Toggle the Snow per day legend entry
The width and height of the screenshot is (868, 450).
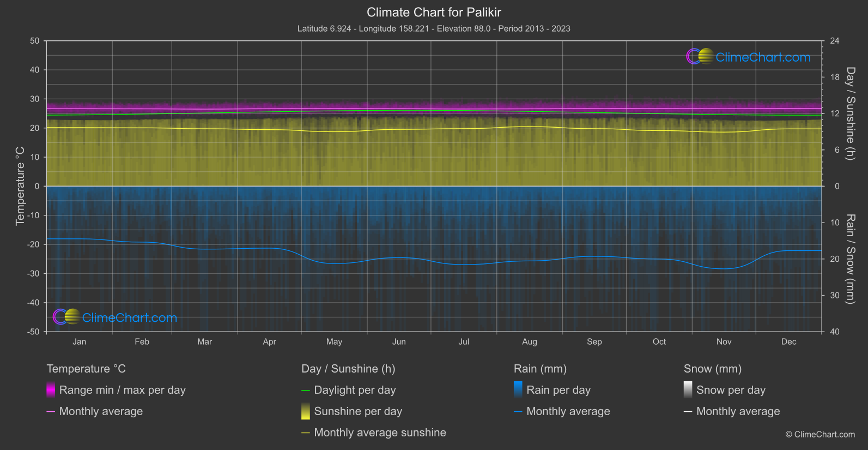pos(725,390)
